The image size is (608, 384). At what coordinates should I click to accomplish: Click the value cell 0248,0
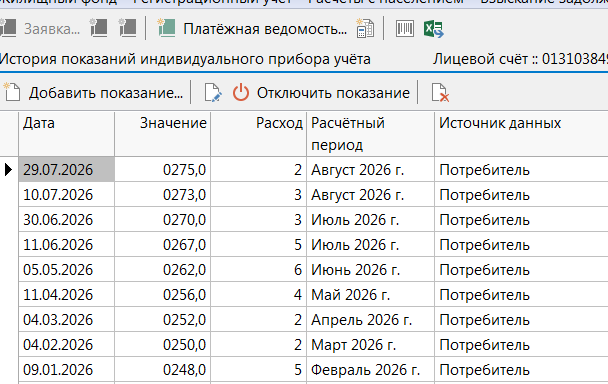[162, 370]
